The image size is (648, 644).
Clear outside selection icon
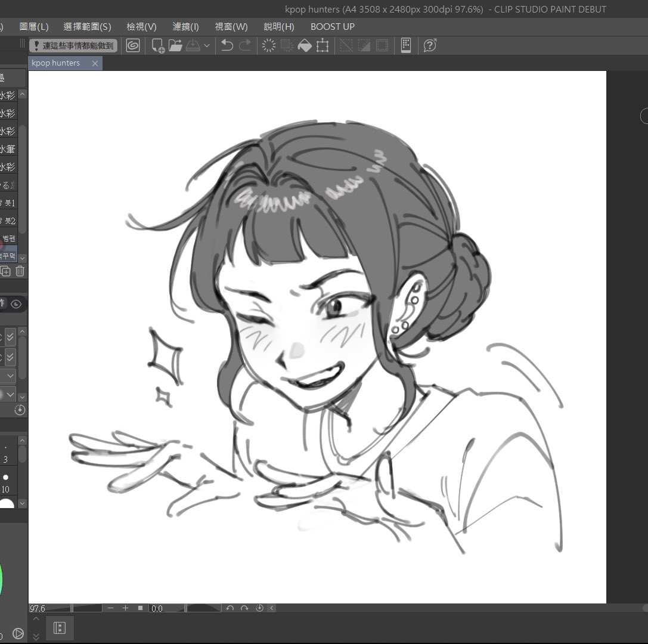coord(286,45)
